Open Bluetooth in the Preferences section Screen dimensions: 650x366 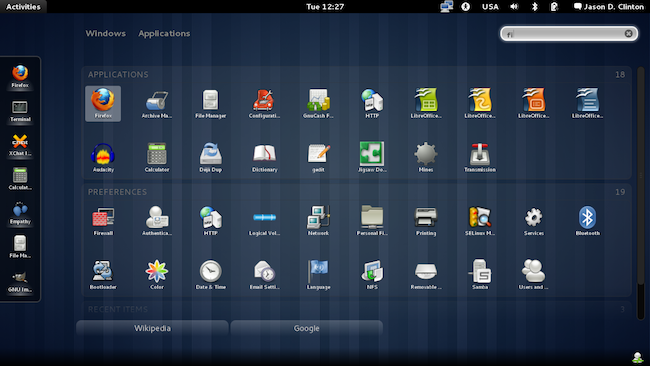point(587,221)
